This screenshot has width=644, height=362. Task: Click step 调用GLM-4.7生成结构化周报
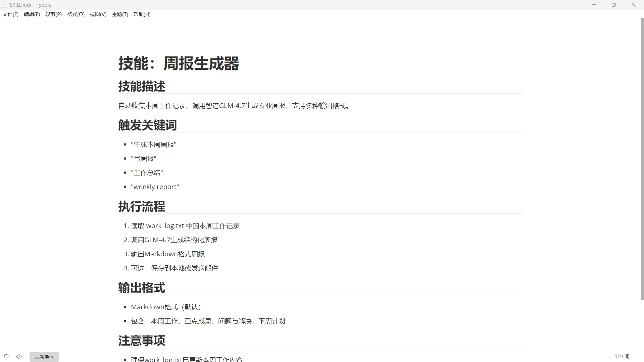coord(174,240)
